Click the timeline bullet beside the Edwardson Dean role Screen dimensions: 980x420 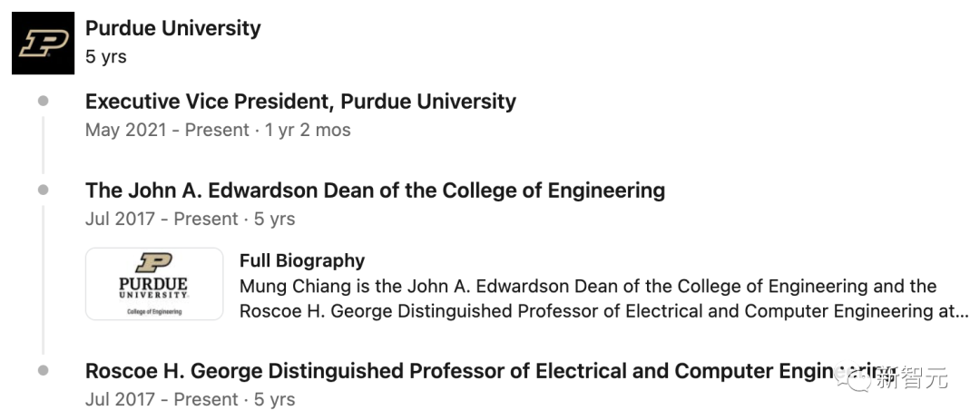(x=43, y=190)
